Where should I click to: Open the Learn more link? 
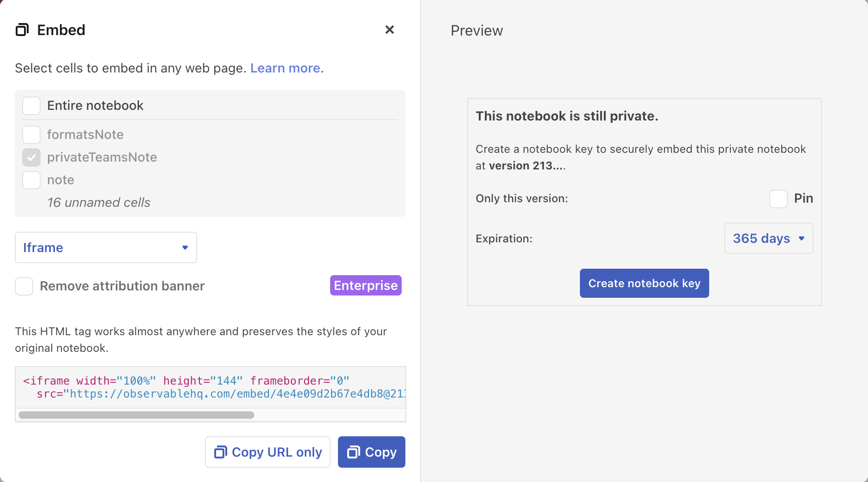285,68
